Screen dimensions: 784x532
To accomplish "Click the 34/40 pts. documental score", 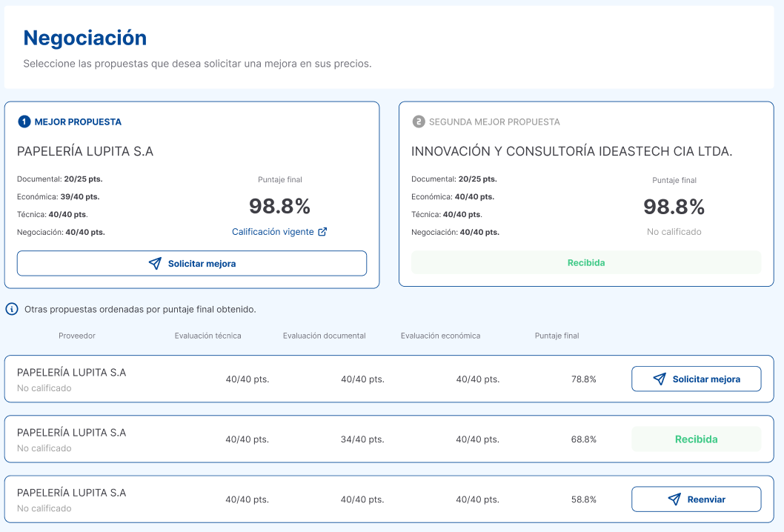I will (x=362, y=439).
